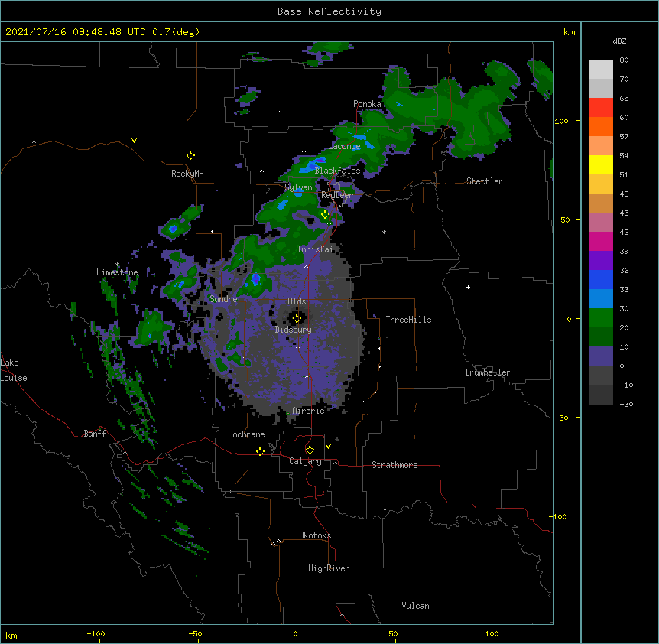Screen dimensions: 659x644
Task: Click the yellow diamond marker below Cochrane
Action: [x=260, y=451]
